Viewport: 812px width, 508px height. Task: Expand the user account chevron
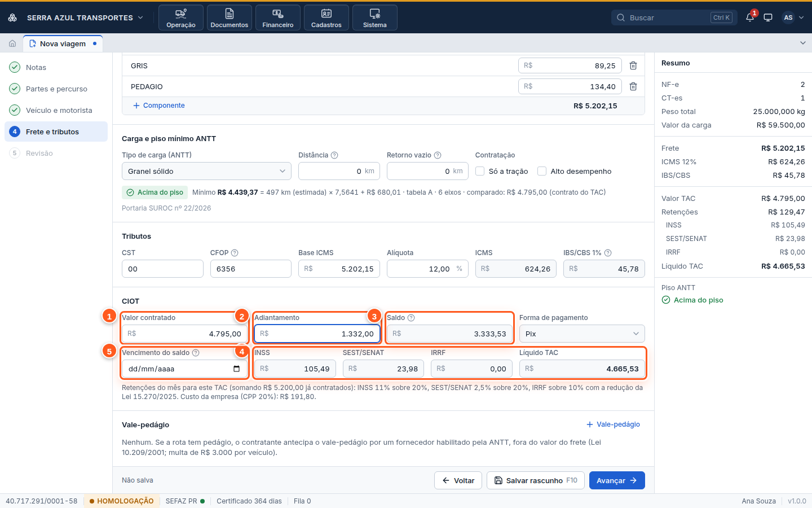tap(801, 17)
